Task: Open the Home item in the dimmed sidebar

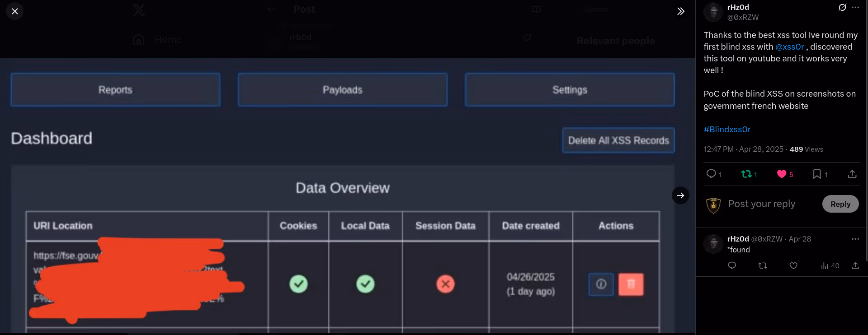Action: click(157, 40)
